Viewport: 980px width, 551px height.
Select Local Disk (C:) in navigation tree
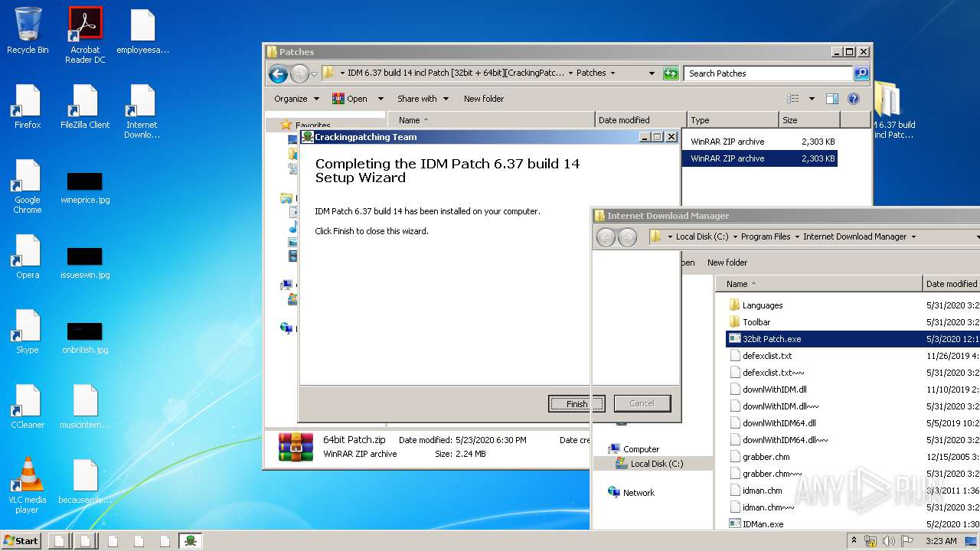pyautogui.click(x=656, y=464)
